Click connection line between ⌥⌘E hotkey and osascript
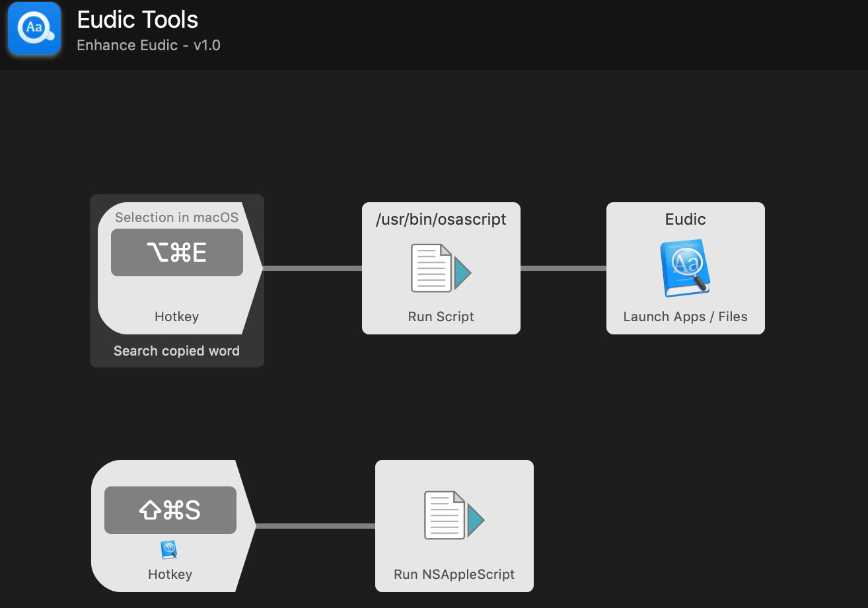This screenshot has width=868, height=608. tap(312, 268)
